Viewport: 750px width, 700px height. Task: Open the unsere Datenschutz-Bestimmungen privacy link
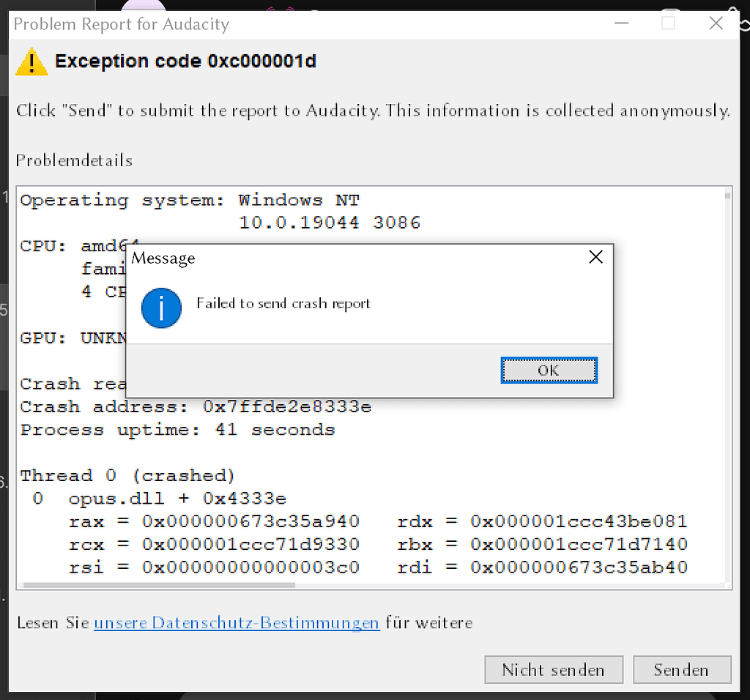click(237, 622)
